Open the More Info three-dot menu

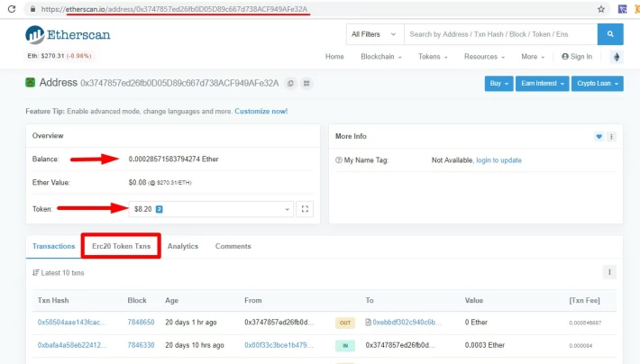pyautogui.click(x=611, y=137)
